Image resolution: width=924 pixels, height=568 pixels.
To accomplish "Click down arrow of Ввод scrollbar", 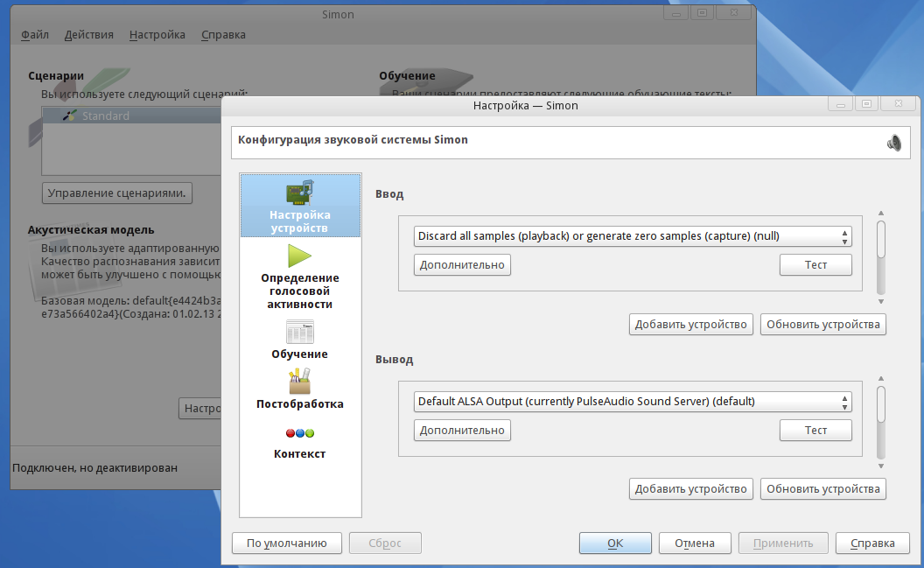I will click(881, 302).
